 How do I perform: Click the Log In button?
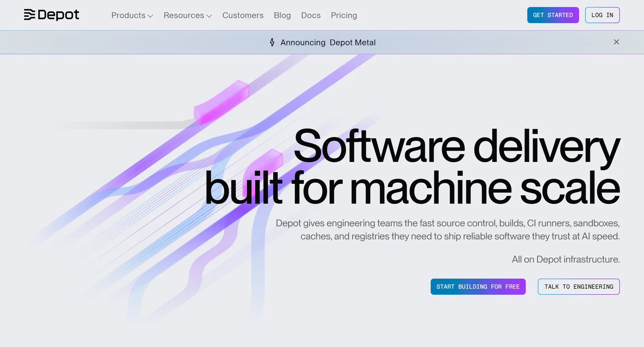tap(602, 15)
